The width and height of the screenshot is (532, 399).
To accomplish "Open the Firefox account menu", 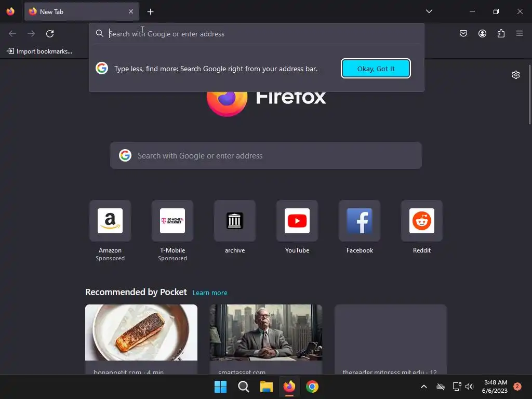I will tap(482, 33).
